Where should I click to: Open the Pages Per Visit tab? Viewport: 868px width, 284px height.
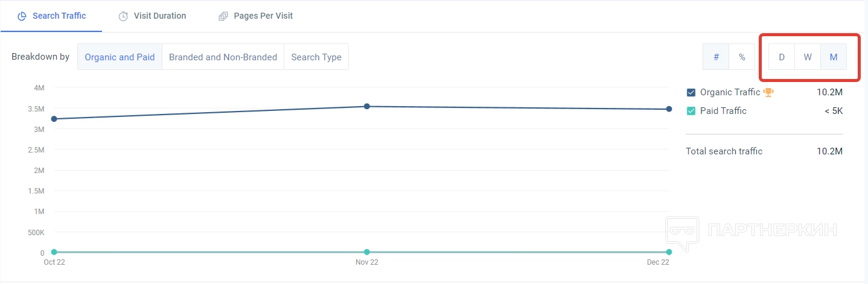click(x=263, y=16)
